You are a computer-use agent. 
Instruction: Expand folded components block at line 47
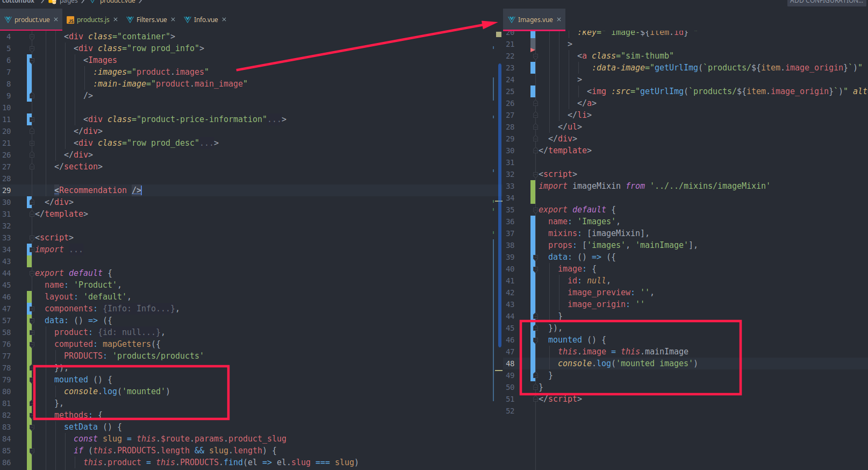(x=32, y=309)
